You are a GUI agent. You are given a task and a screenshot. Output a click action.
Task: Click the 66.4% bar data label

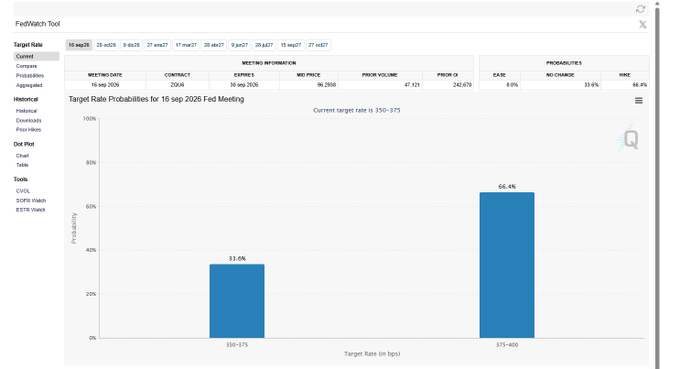tap(507, 187)
